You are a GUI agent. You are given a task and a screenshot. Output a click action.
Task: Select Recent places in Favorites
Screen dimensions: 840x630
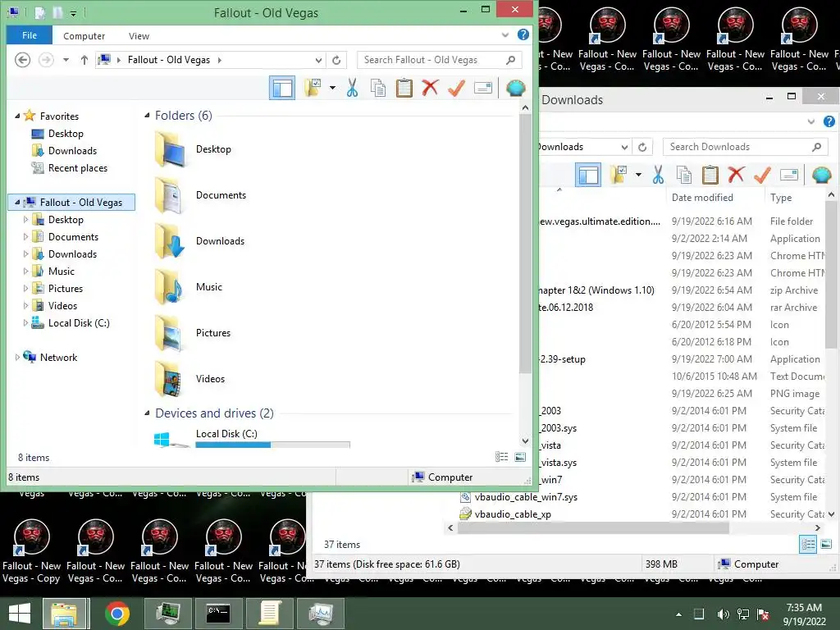(x=78, y=167)
